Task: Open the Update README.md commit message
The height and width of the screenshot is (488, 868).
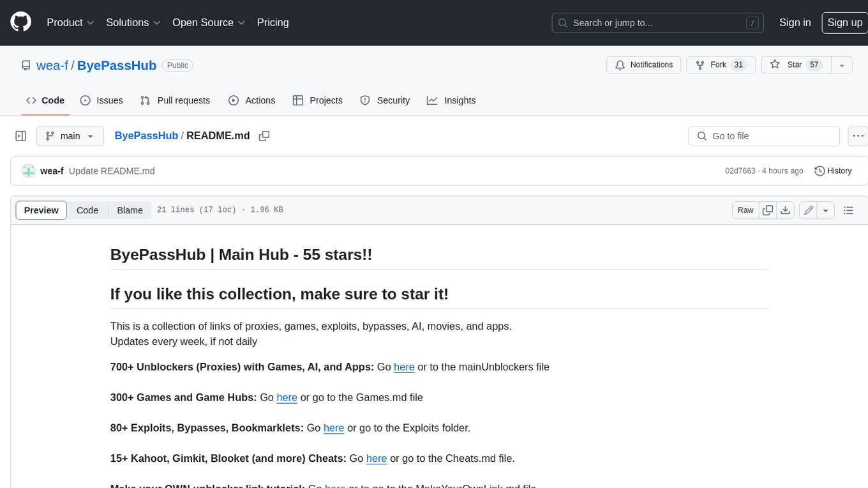Action: click(x=112, y=171)
